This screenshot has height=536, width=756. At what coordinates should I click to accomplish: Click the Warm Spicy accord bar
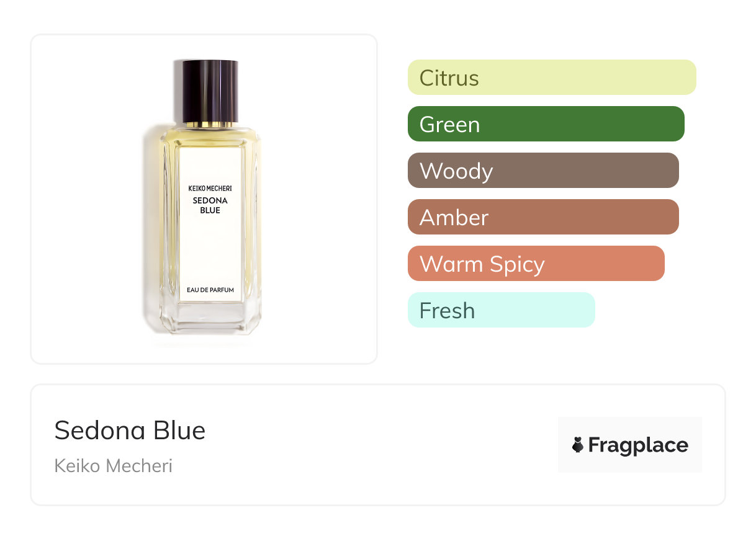tap(536, 264)
